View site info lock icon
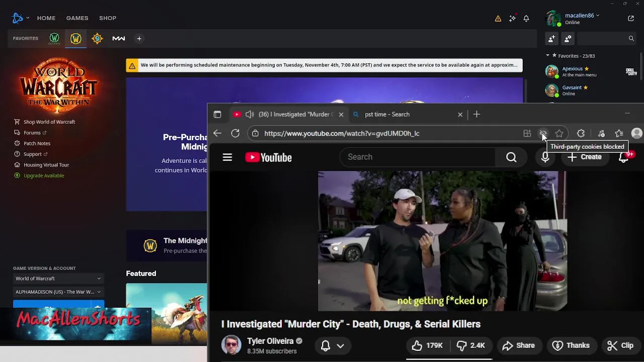Screen dimensions: 644x362 [x=255, y=133]
